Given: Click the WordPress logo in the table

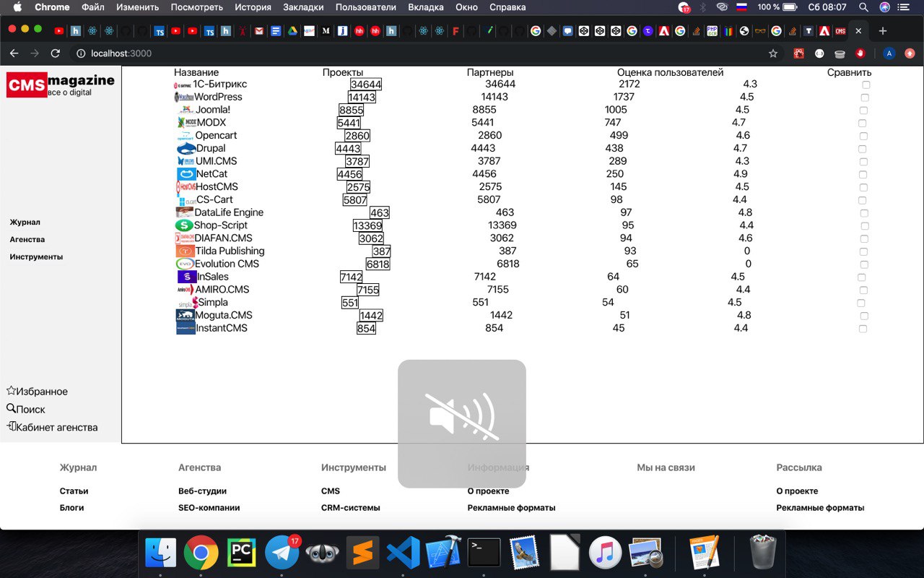Looking at the screenshot, I should coord(184,97).
